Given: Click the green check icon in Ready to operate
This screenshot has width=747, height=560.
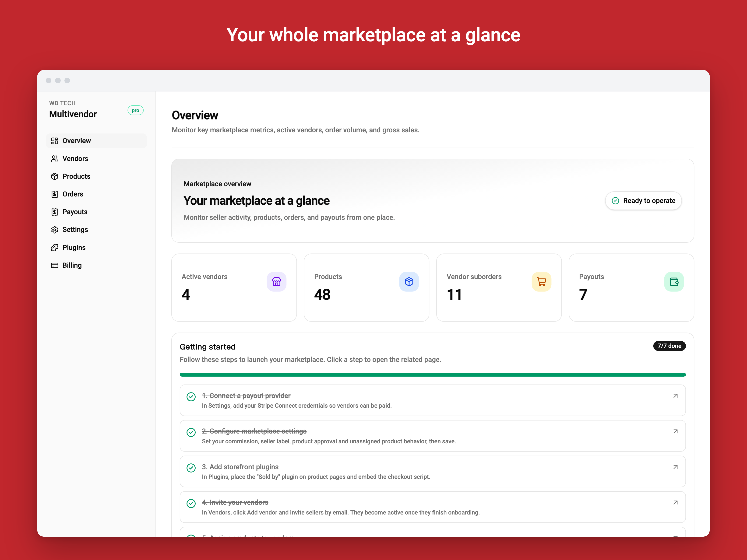Looking at the screenshot, I should click(615, 201).
